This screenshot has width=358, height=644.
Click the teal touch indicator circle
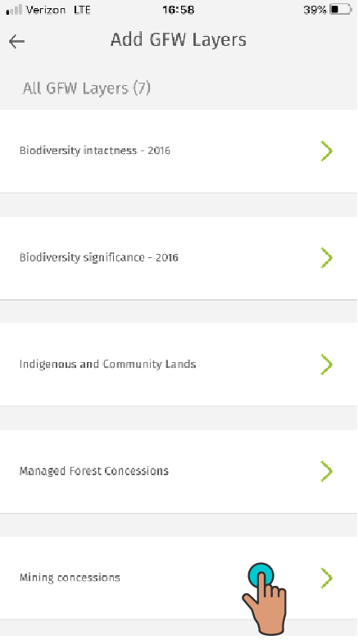[x=261, y=574]
